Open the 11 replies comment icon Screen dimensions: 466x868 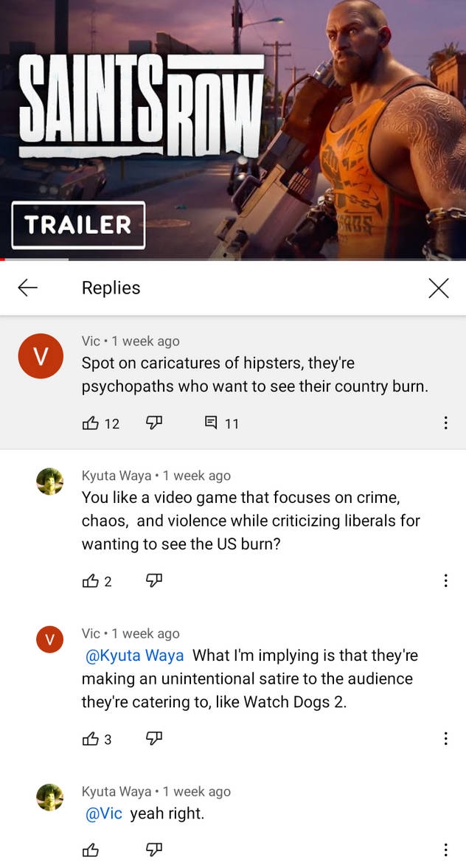coord(212,423)
